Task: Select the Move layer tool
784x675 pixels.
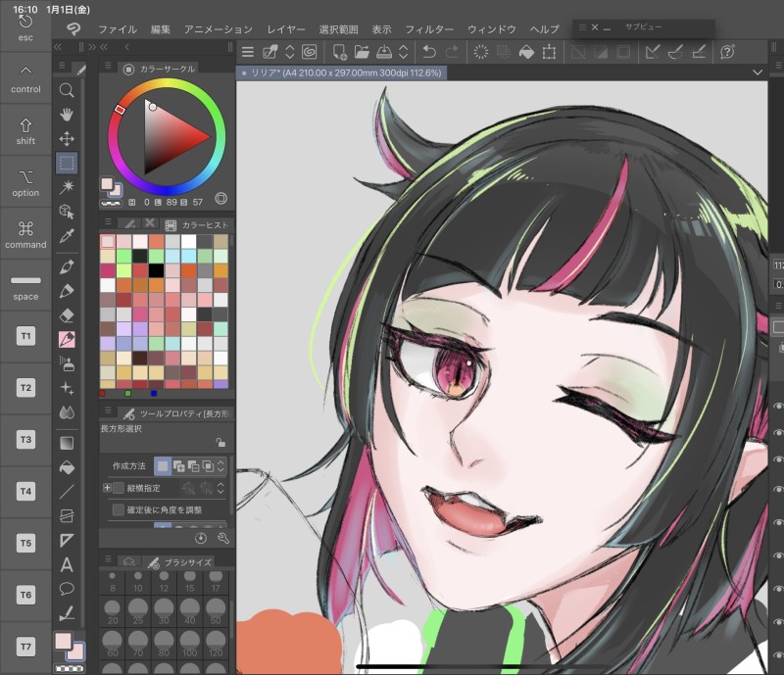Action: pos(67,138)
